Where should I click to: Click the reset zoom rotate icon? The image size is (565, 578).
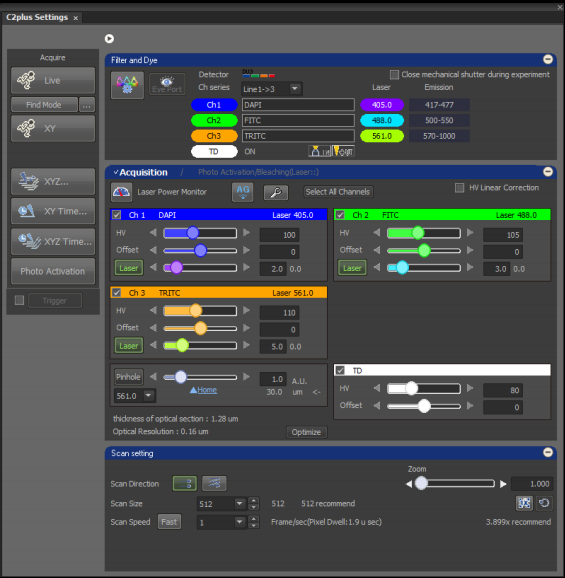(544, 503)
